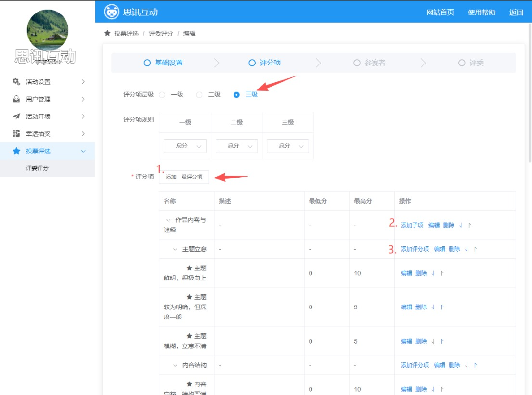Move 主题立意 row up with arrow
Viewport: 532px width, 395px height.
click(x=475, y=249)
